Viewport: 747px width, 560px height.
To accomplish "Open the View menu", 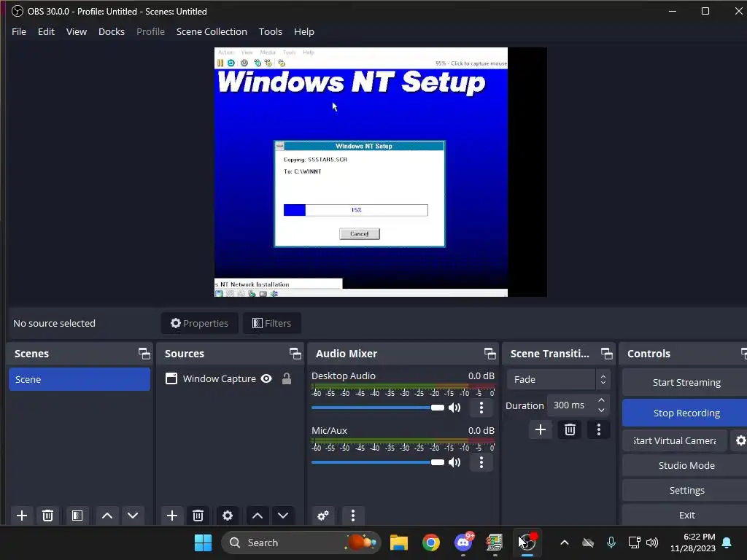I will (76, 32).
